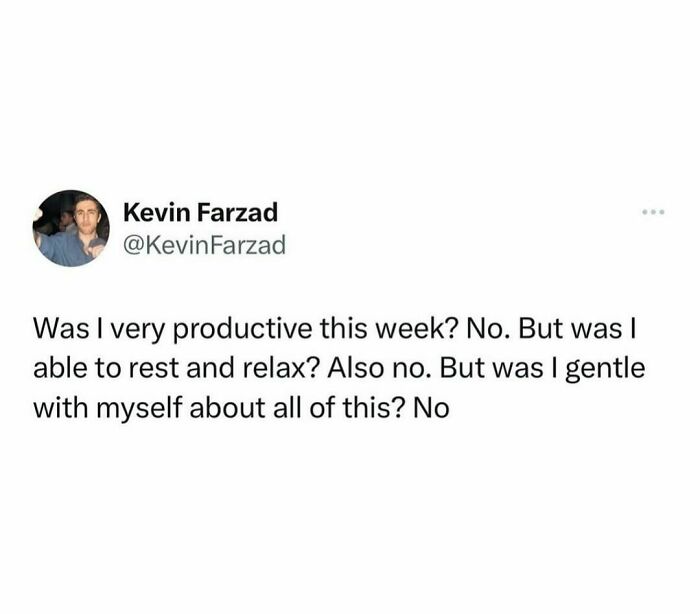Open the Kevin Farzad display name link
This screenshot has height=614, width=700.
pos(200,212)
